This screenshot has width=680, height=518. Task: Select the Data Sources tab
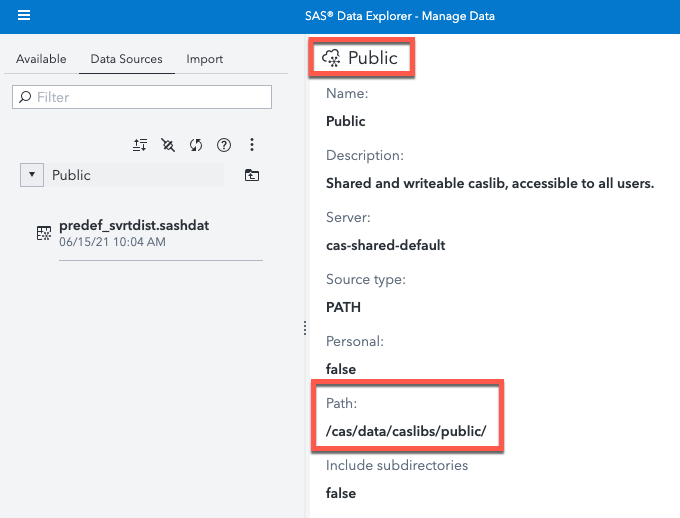[x=126, y=59]
